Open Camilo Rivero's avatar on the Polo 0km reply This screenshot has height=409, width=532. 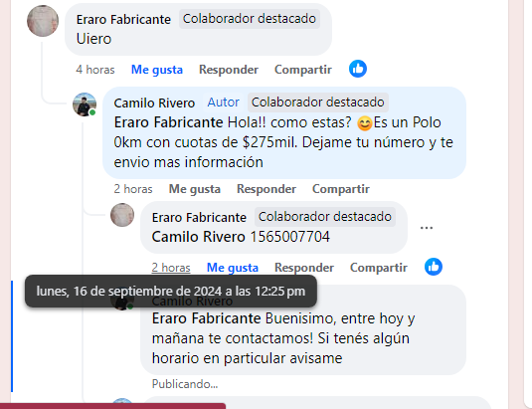pyautogui.click(x=85, y=104)
